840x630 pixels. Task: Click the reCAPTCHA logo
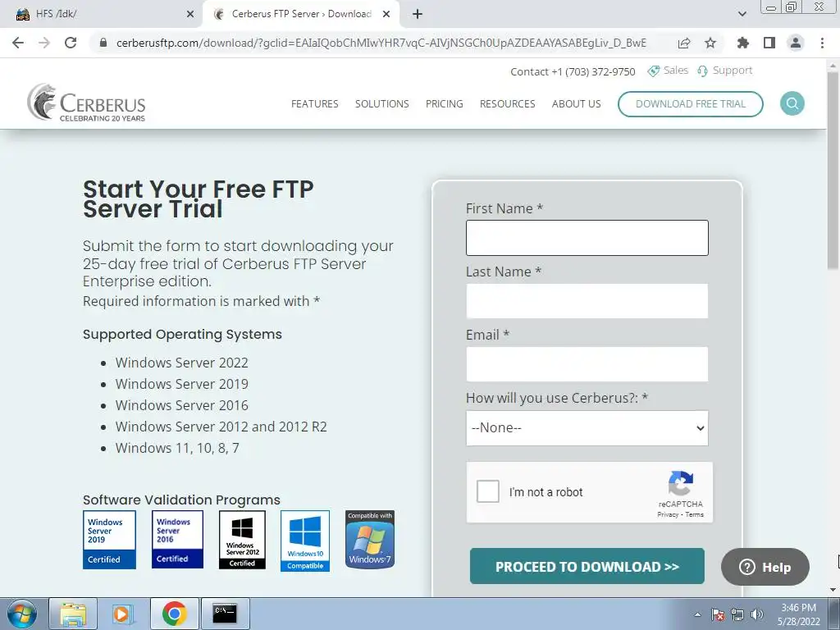680,483
